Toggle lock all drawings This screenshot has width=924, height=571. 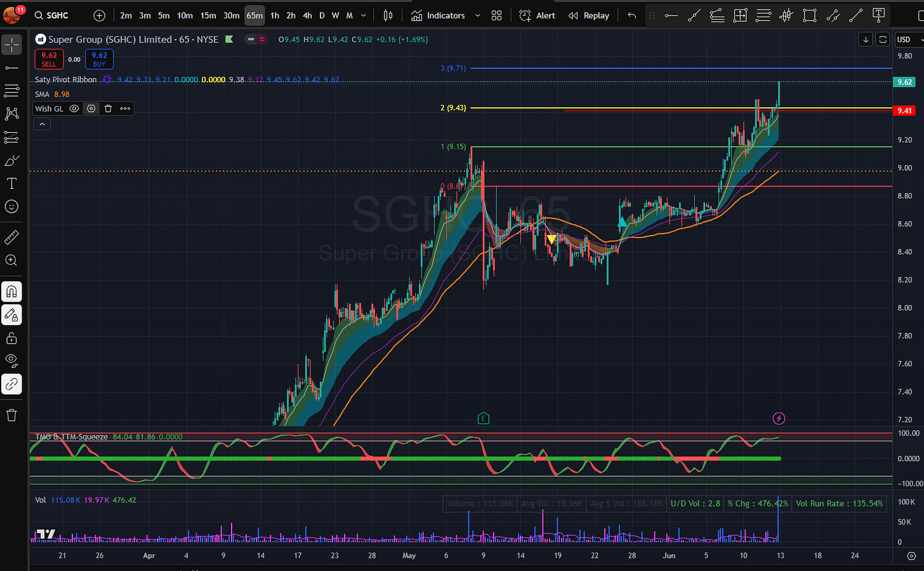click(11, 338)
